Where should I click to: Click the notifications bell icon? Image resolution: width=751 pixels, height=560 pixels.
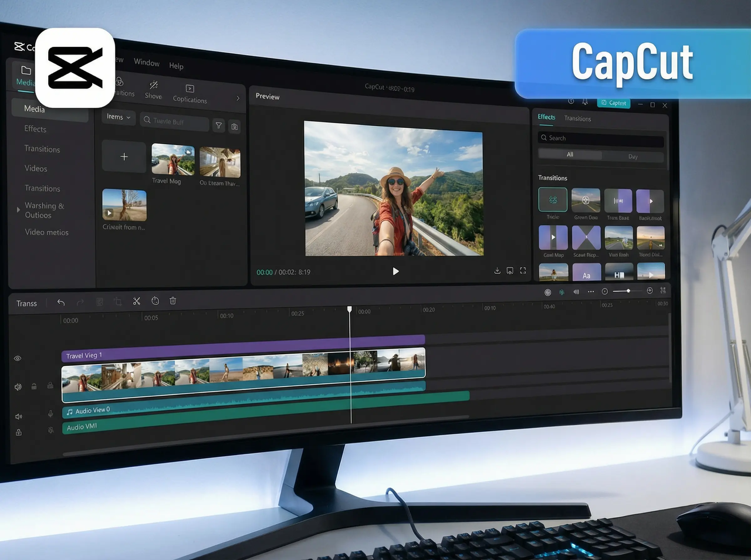coord(584,101)
